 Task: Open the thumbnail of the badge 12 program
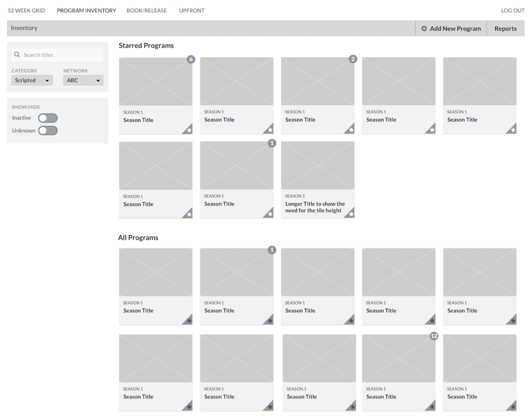point(399,358)
